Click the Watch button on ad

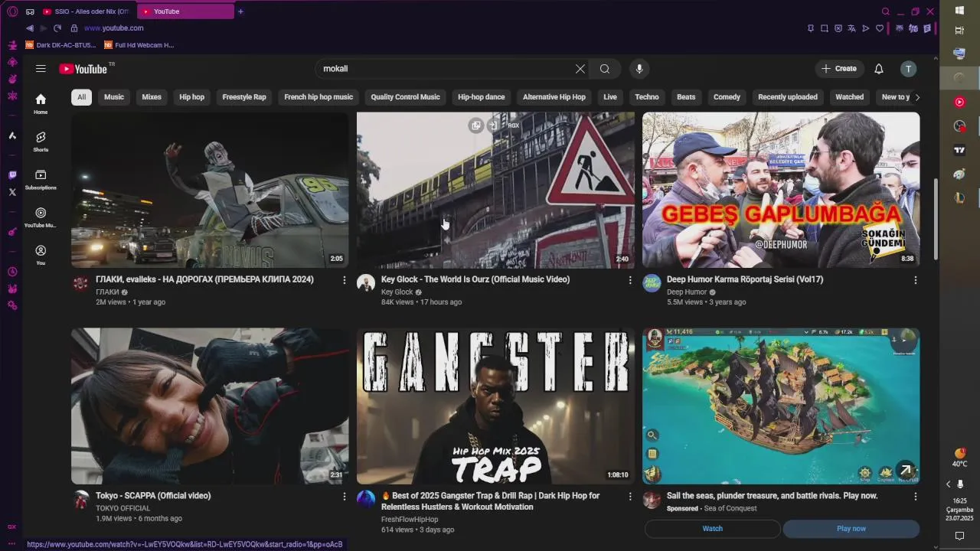click(x=713, y=529)
